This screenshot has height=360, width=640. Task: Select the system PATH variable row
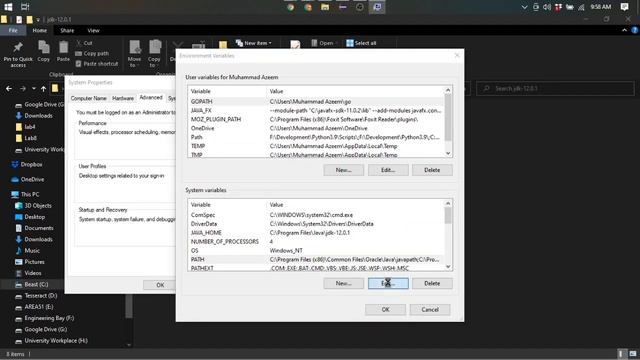pos(316,260)
